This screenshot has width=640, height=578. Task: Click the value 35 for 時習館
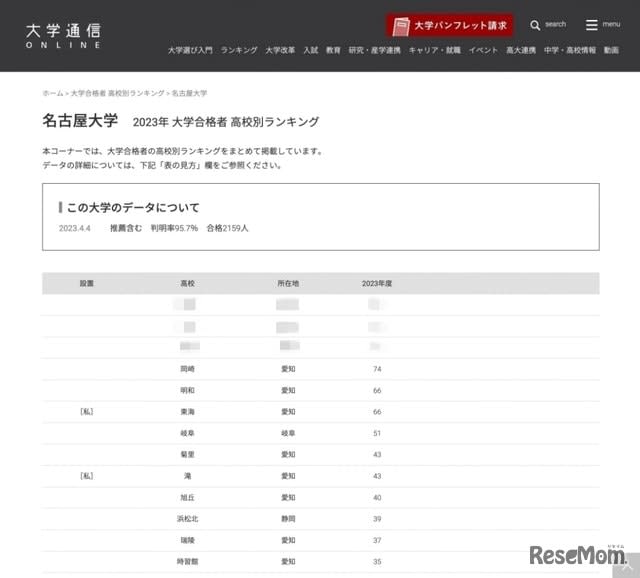[x=377, y=562]
